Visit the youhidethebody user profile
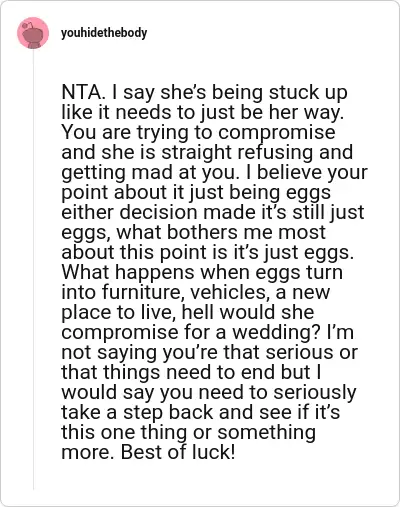Screen dimensions: 400x507 coord(104,33)
